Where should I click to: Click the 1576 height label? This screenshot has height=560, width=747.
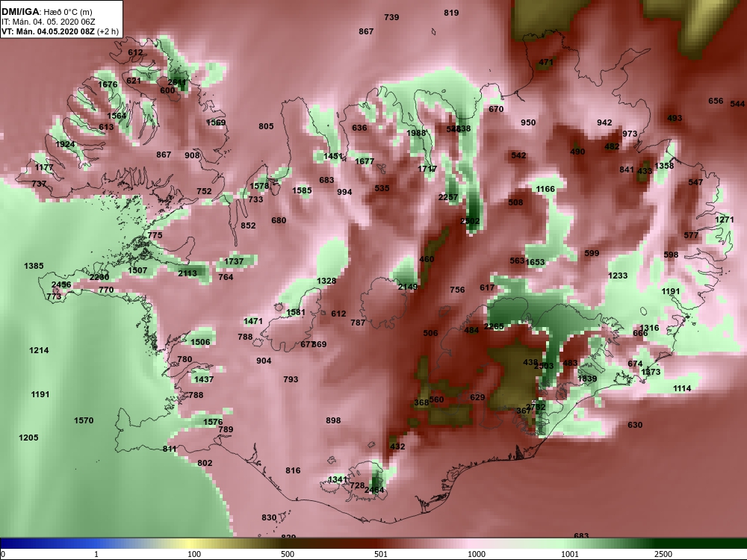click(213, 422)
